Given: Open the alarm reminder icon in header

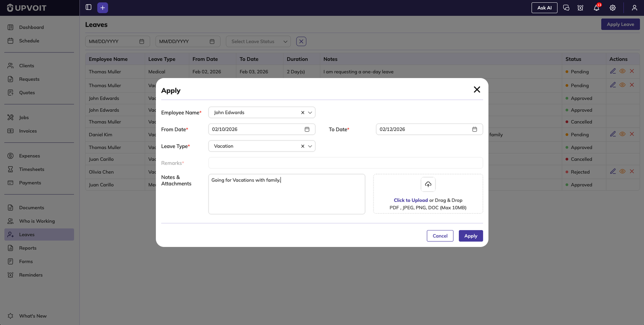Looking at the screenshot, I should click(580, 8).
